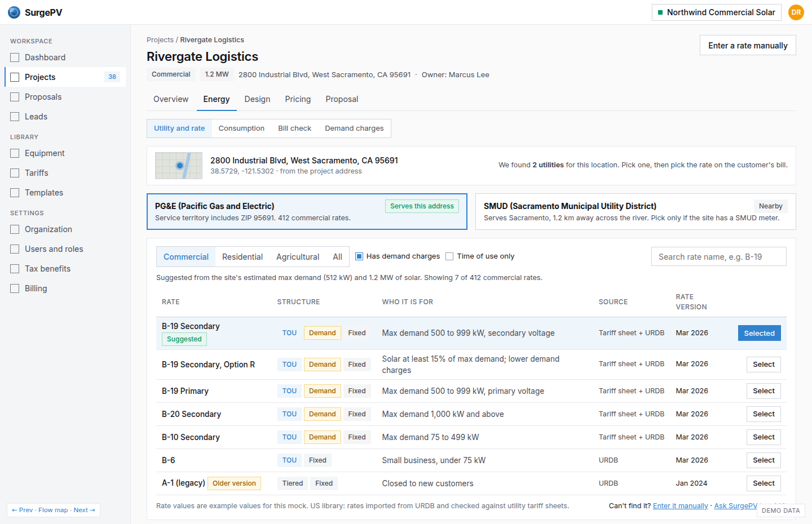Screen dimensions: 812x524
Task: Open the Proposal tab
Action: click(x=342, y=99)
